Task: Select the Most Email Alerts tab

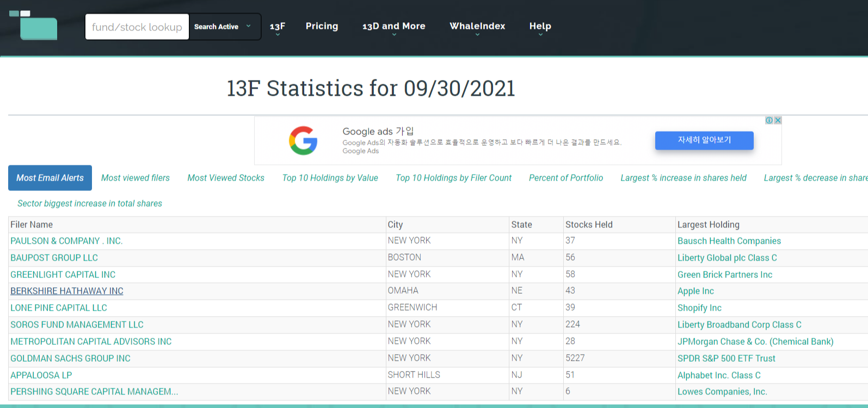Action: [50, 178]
